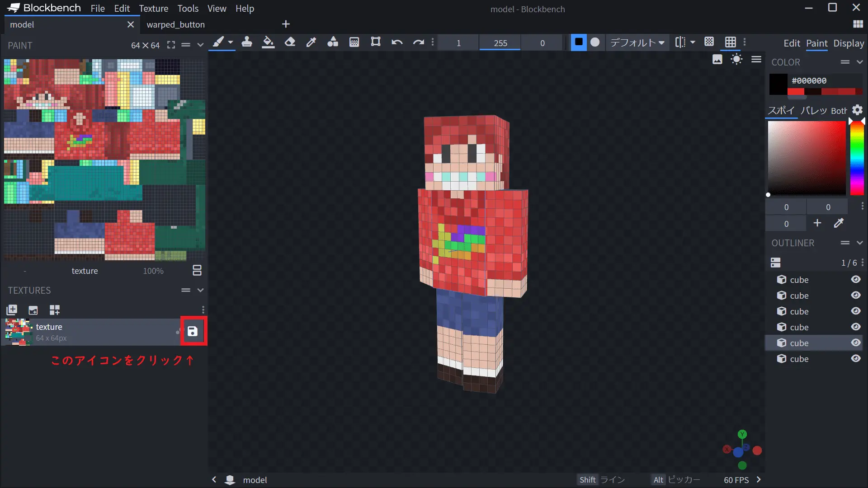Viewport: 868px width, 488px height.
Task: Open the Texture menu
Action: (153, 9)
